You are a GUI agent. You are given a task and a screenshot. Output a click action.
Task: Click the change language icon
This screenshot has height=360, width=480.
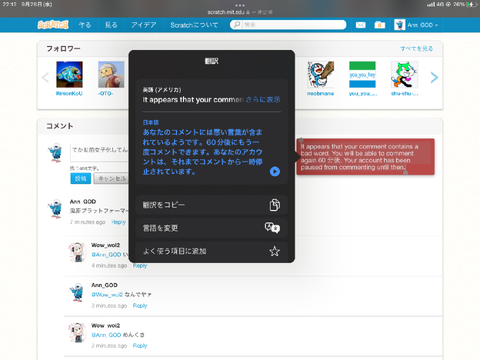click(x=272, y=228)
